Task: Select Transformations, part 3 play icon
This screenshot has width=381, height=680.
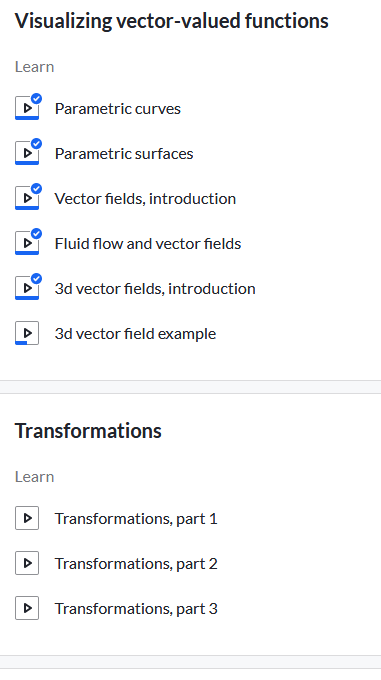Action: pyautogui.click(x=27, y=608)
